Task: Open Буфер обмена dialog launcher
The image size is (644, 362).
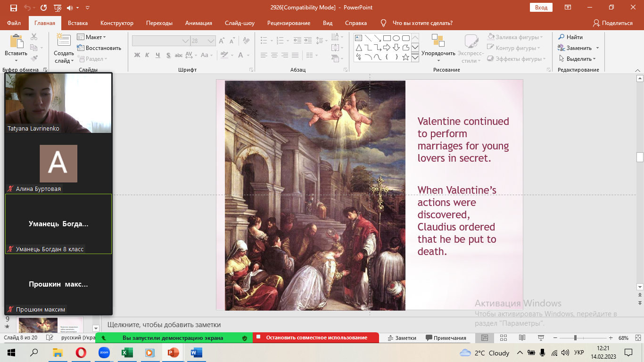Action: click(45, 70)
